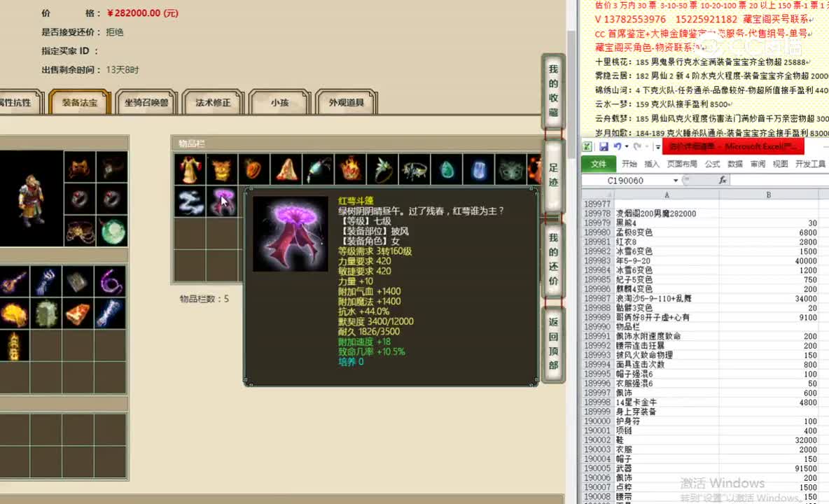Select the green jade stone item
The image size is (829, 504).
[x=447, y=169]
